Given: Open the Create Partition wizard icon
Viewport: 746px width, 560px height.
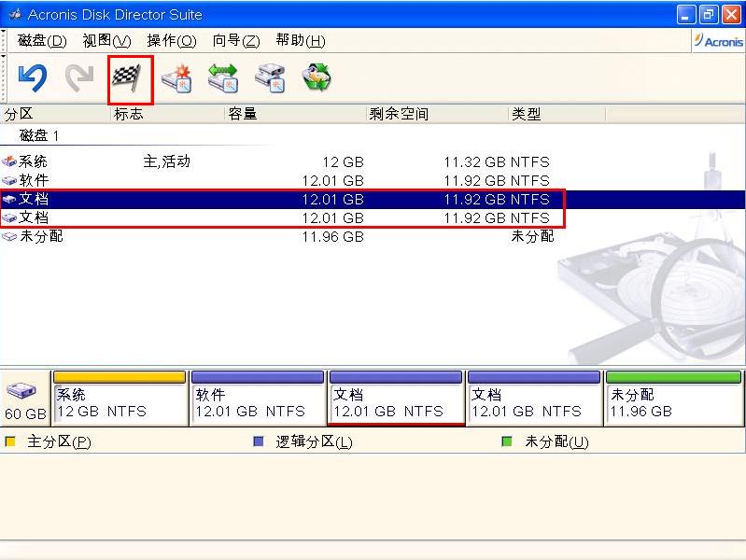Looking at the screenshot, I should pos(176,79).
